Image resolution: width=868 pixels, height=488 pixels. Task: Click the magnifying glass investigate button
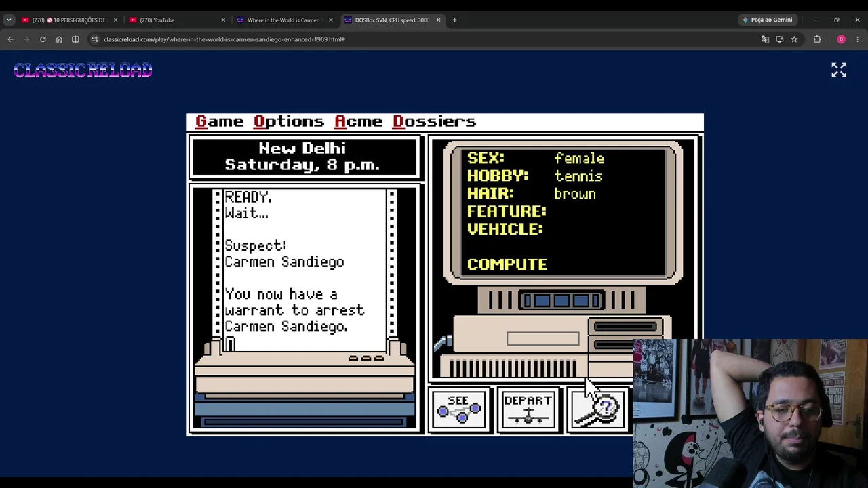click(598, 409)
